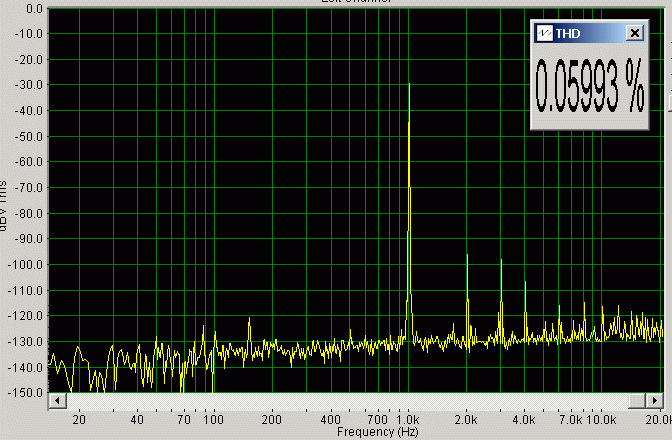Click the 2 kHz second harmonic peak
Viewport: 672px width, 440px height.
tap(467, 256)
